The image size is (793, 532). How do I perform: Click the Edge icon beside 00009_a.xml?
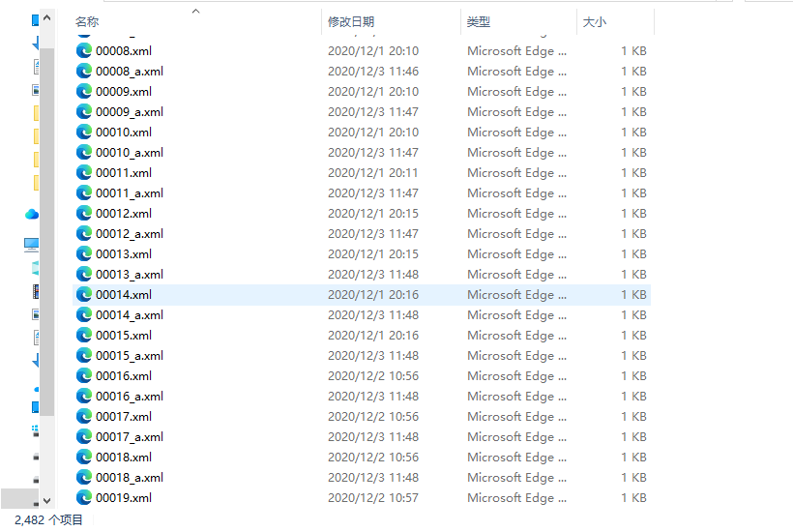84,112
